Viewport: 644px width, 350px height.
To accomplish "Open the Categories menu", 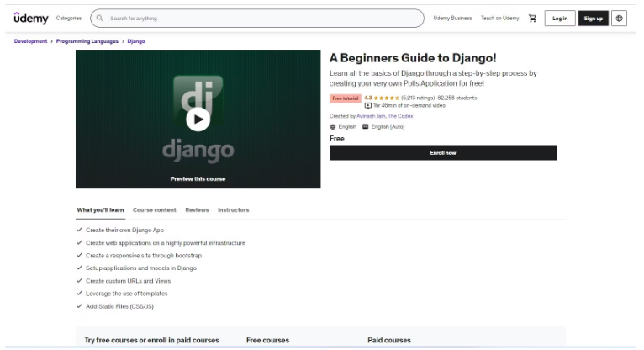I will 69,18.
